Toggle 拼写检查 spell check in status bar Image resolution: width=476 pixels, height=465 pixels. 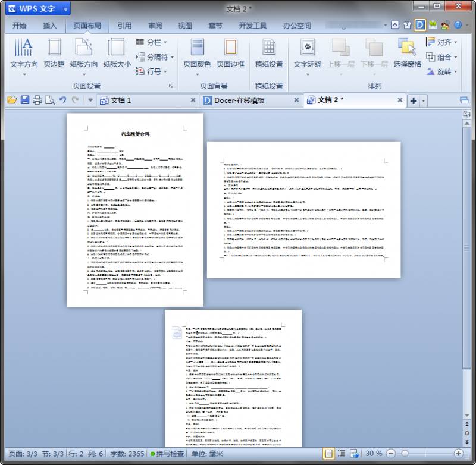point(167,454)
